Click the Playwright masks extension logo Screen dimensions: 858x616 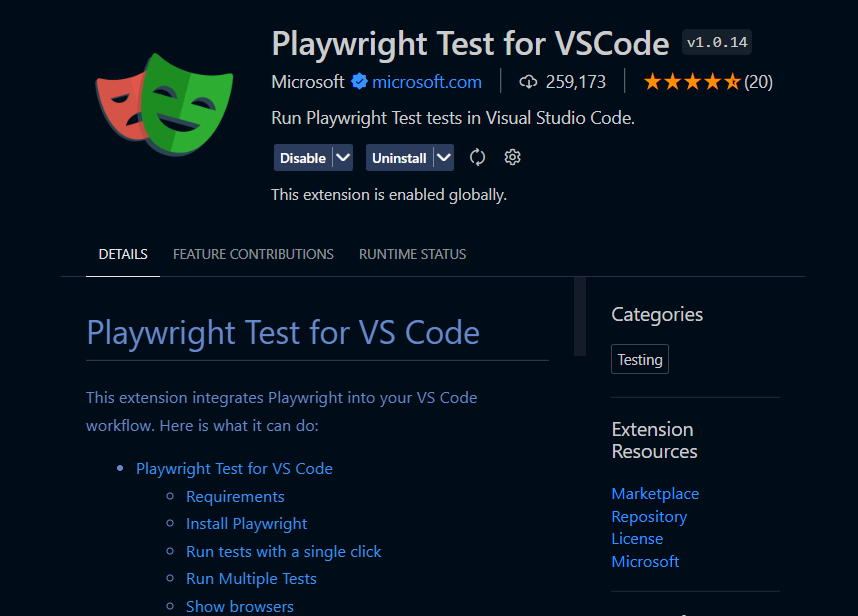164,104
